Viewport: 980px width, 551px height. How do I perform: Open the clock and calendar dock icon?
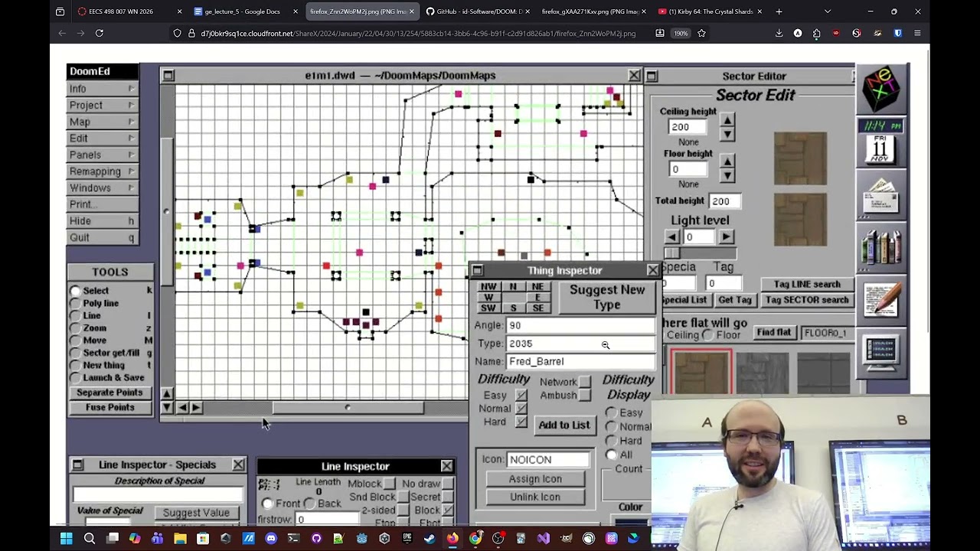pyautogui.click(x=881, y=142)
